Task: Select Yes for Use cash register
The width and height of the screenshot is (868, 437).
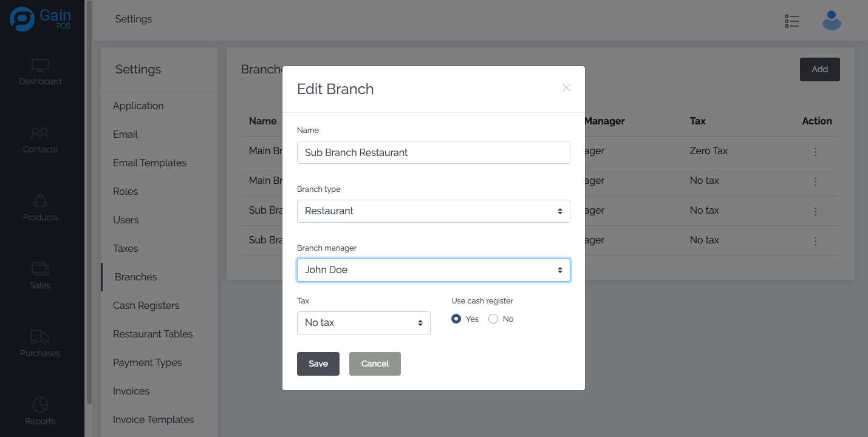Action: click(x=457, y=319)
